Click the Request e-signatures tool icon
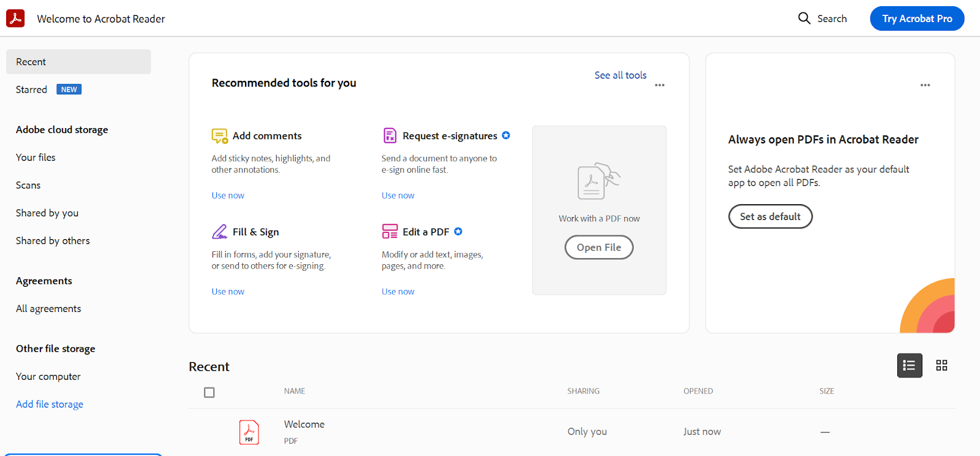The image size is (980, 456). coord(390,135)
